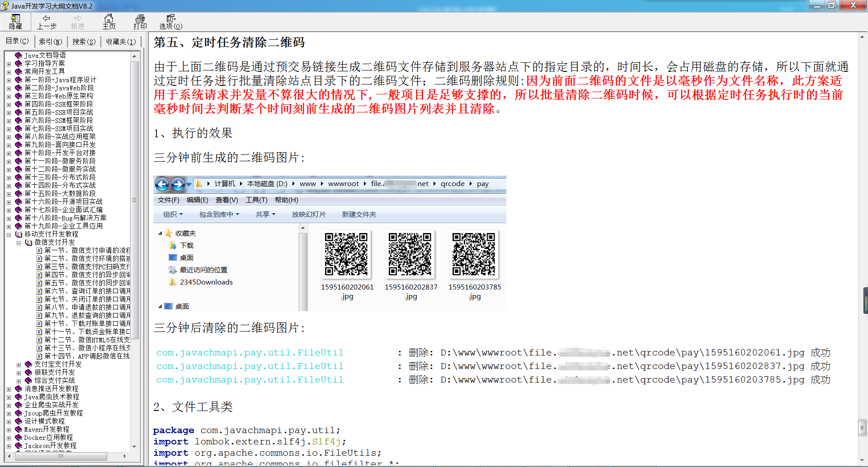Click the page icon of 第十四节、APP调起微信在线
Image resolution: width=868 pixels, height=467 pixels.
pyautogui.click(x=39, y=356)
